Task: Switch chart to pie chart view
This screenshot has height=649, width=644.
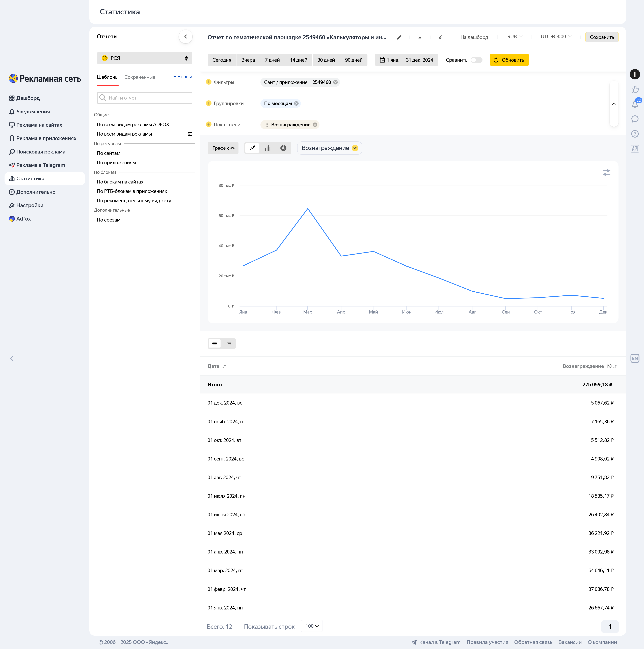Action: tap(283, 148)
